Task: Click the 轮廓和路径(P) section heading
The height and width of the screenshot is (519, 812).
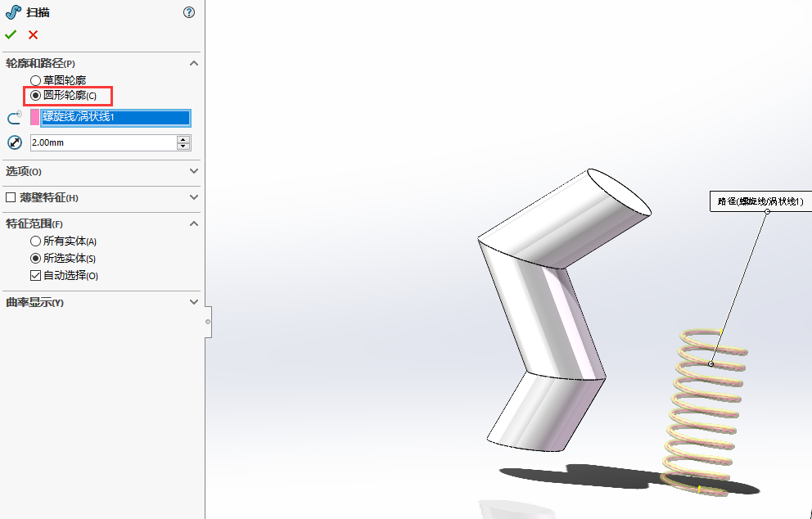Action: 40,63
